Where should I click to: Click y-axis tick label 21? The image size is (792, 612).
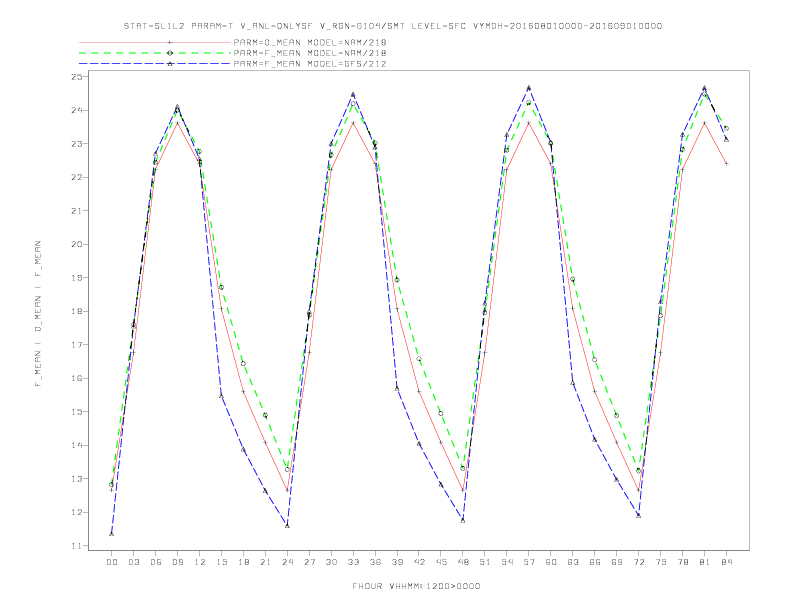point(77,211)
